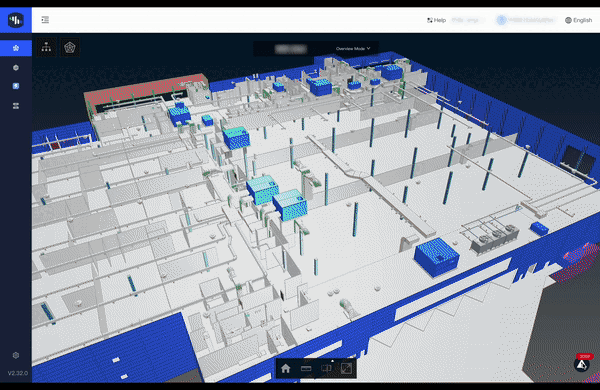Toggle the sidebar collapse menu icon
The image size is (600, 390).
click(x=45, y=20)
